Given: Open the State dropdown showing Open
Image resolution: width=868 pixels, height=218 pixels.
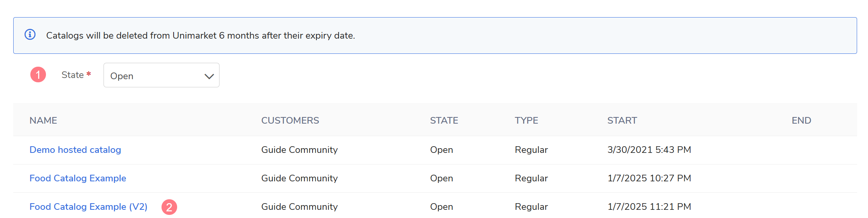Looking at the screenshot, I should coord(161,75).
